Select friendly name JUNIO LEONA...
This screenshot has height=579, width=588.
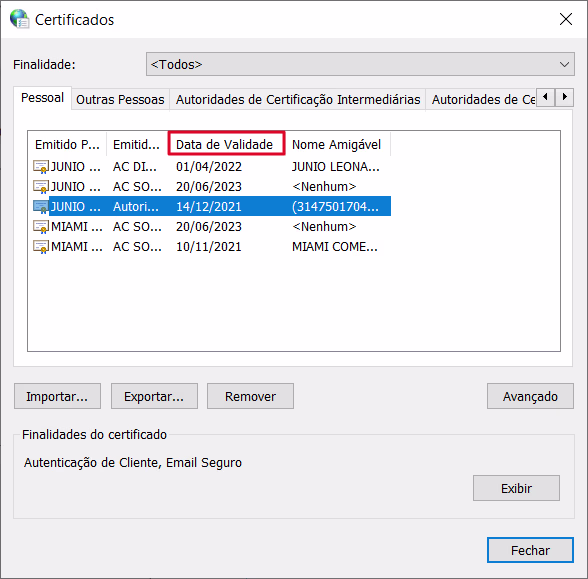point(336,166)
